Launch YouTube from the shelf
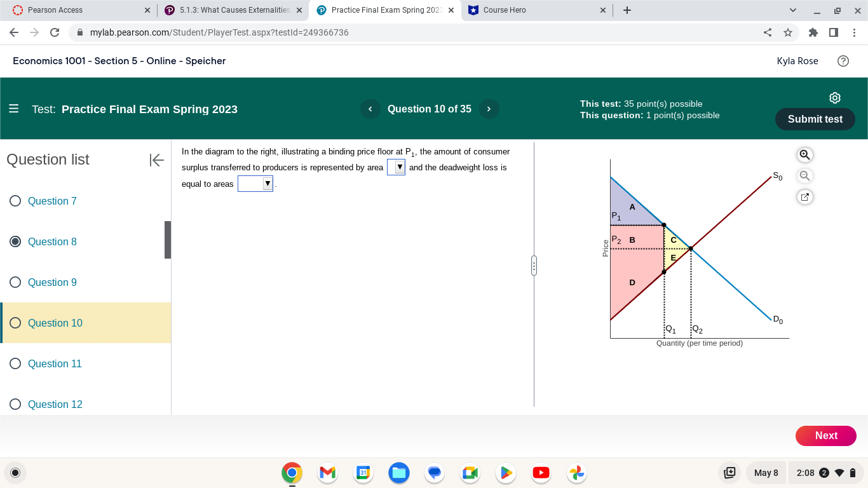Screen dimensions: 868x488 coord(541,473)
